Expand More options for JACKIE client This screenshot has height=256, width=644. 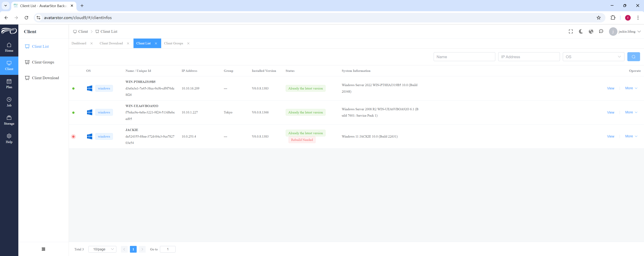pyautogui.click(x=631, y=136)
